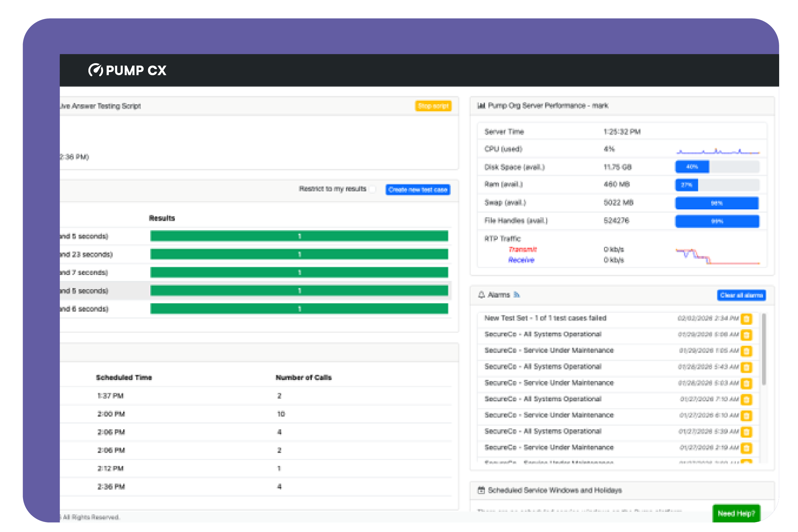This screenshot has width=798, height=532.
Task: Click the Receive RTP traffic legend label
Action: [521, 260]
